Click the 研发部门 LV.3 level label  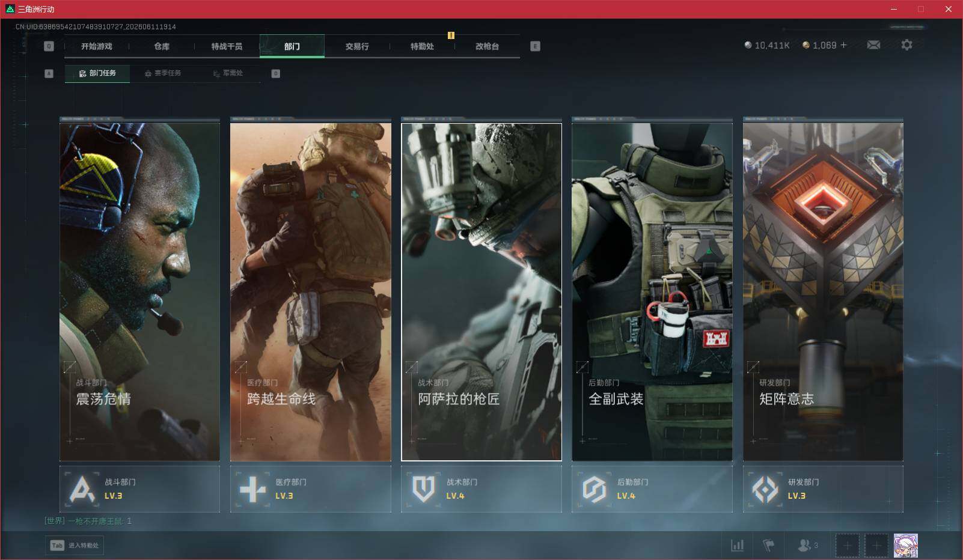796,496
